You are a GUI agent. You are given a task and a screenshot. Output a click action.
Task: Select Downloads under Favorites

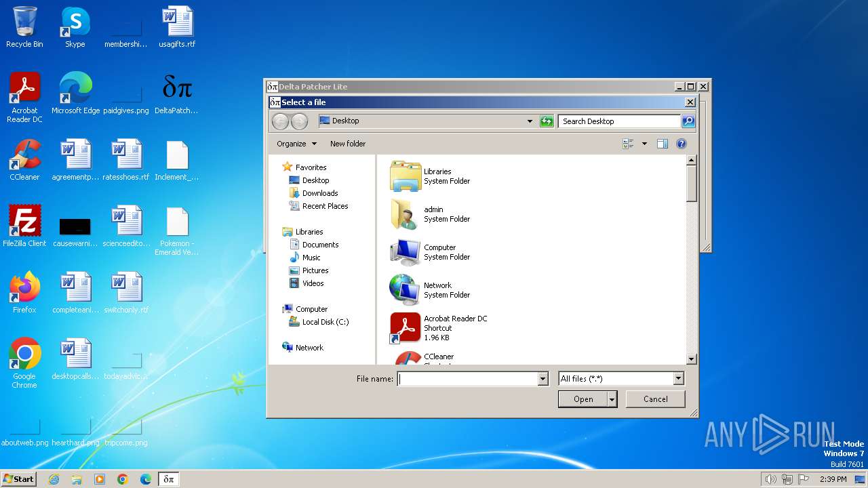pyautogui.click(x=313, y=193)
